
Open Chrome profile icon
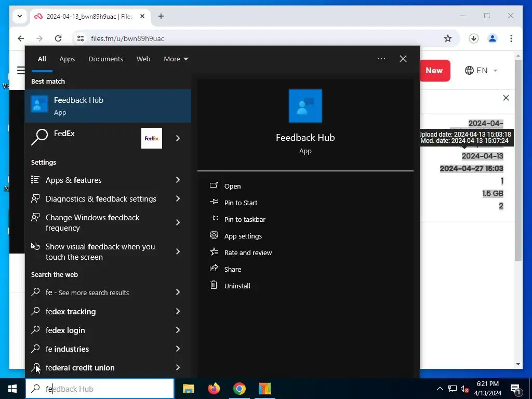coord(493,38)
